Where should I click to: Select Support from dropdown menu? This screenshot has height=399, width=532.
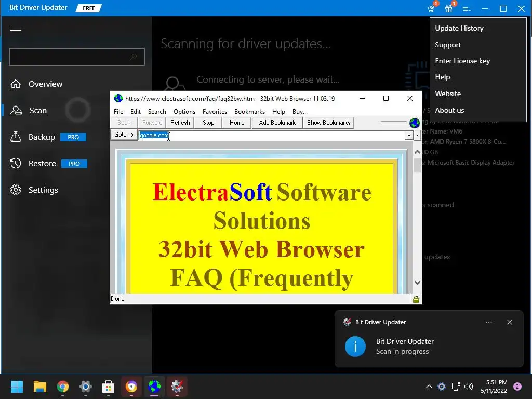[448, 45]
